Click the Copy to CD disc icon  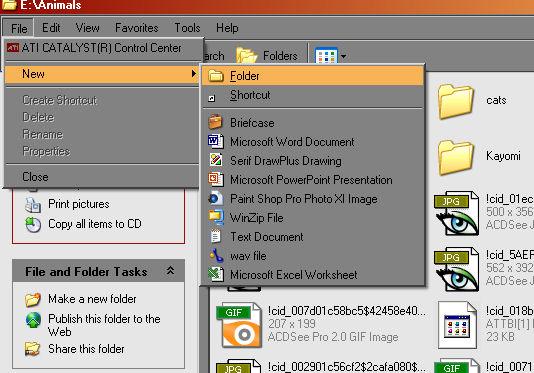[33, 224]
